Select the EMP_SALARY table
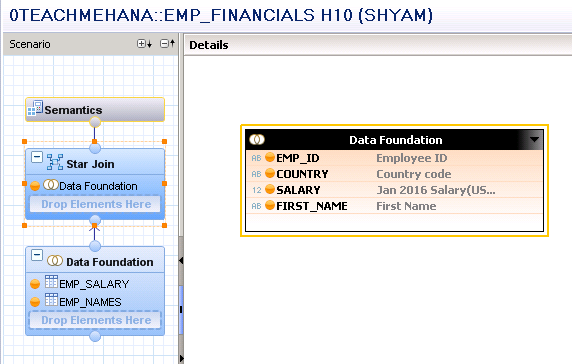 (94, 284)
